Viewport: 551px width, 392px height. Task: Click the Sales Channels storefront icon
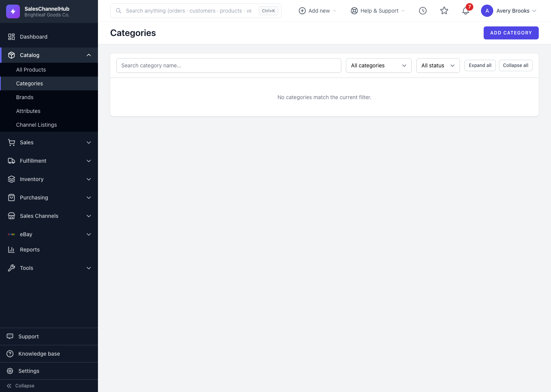[x=11, y=216]
